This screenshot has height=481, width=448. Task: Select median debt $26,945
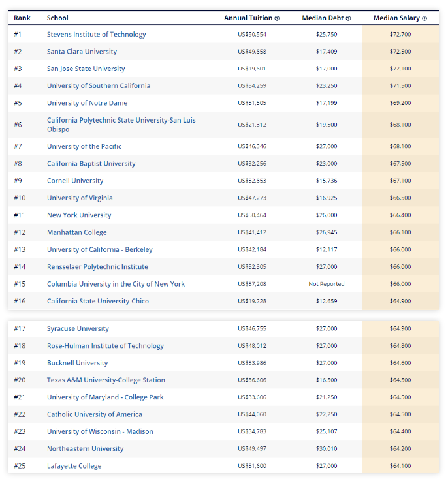tap(327, 232)
